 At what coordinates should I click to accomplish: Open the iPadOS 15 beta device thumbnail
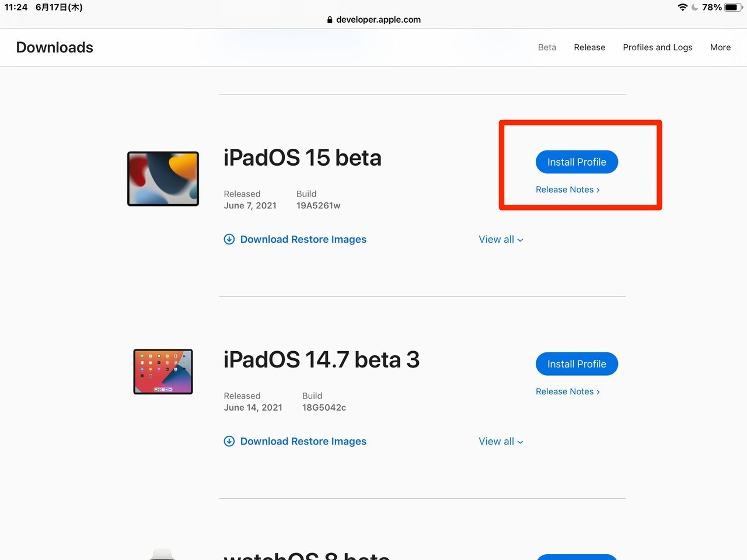pos(163,178)
